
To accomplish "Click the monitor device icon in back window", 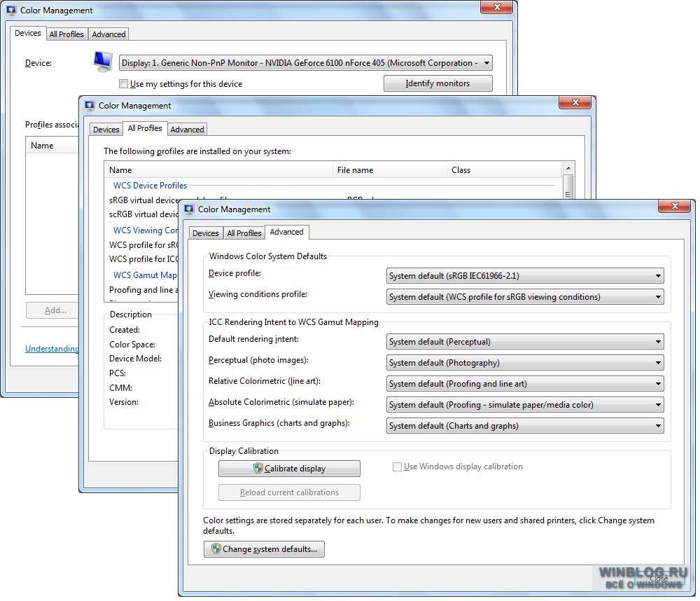I will tap(103, 62).
